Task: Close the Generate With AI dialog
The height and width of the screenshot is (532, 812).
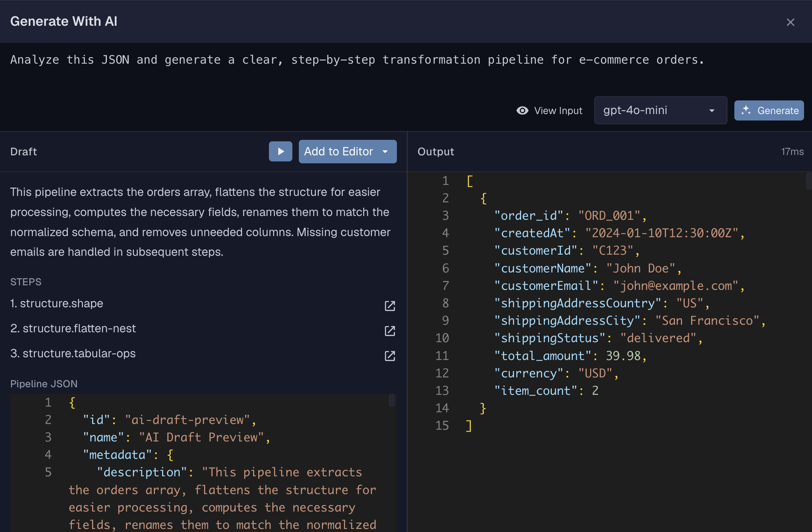Action: pyautogui.click(x=790, y=22)
